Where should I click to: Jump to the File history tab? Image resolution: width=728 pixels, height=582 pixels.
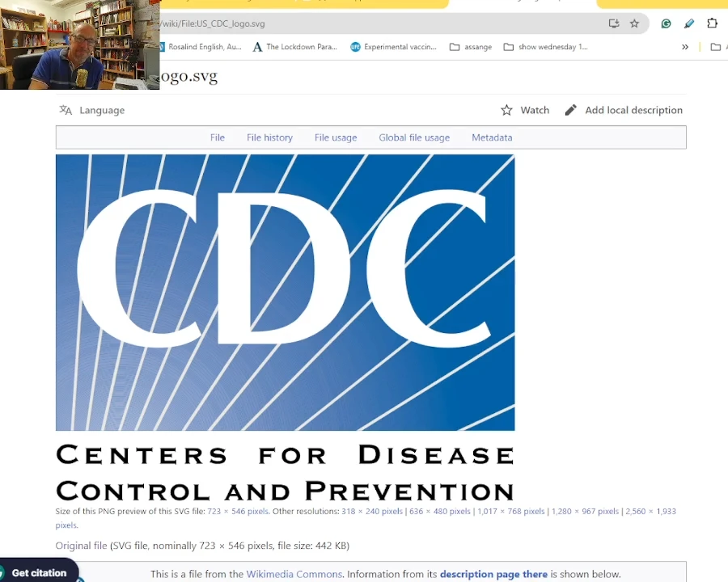(x=269, y=137)
